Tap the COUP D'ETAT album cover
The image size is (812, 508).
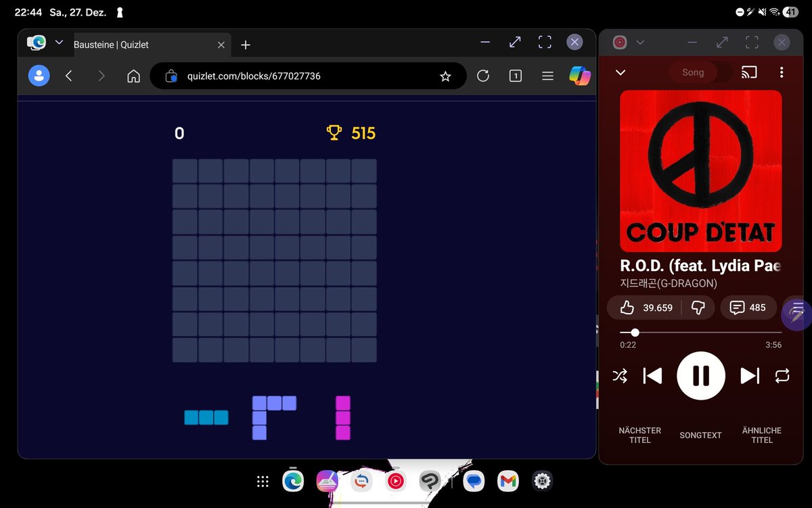tap(701, 171)
